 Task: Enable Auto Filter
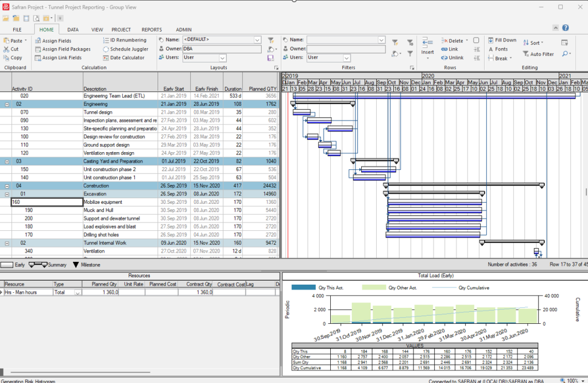point(538,54)
